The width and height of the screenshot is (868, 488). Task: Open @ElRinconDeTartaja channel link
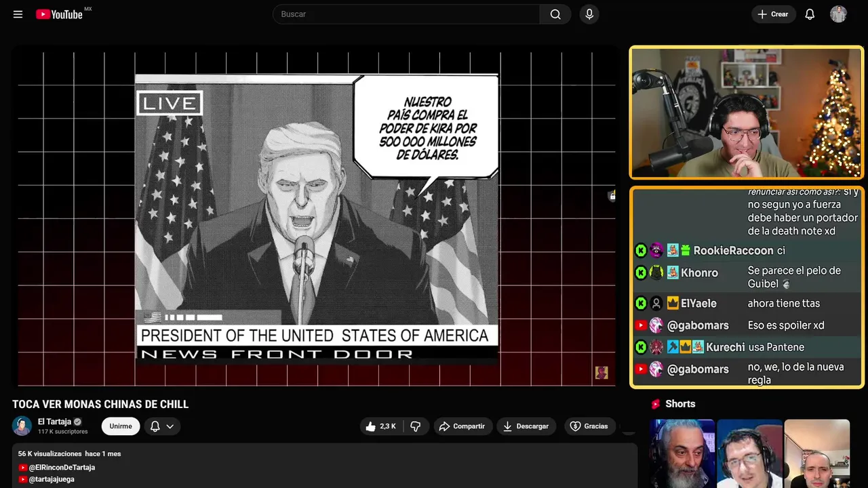tap(62, 468)
